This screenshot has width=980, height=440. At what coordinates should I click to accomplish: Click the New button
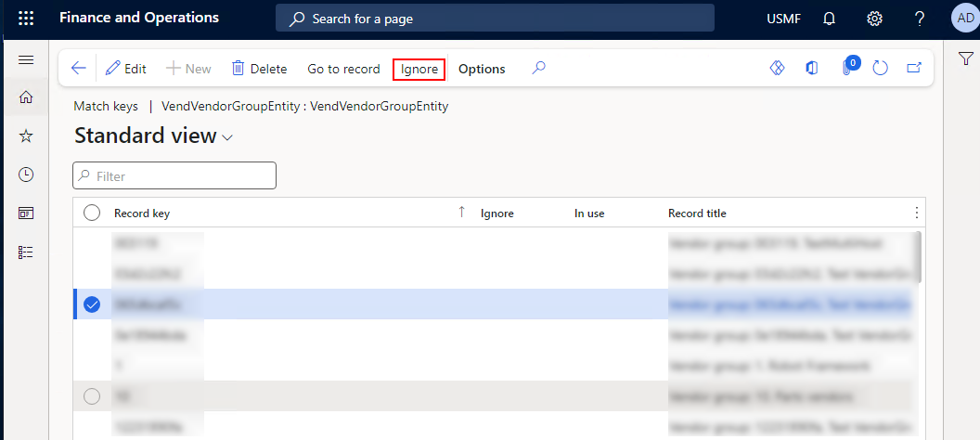[188, 69]
